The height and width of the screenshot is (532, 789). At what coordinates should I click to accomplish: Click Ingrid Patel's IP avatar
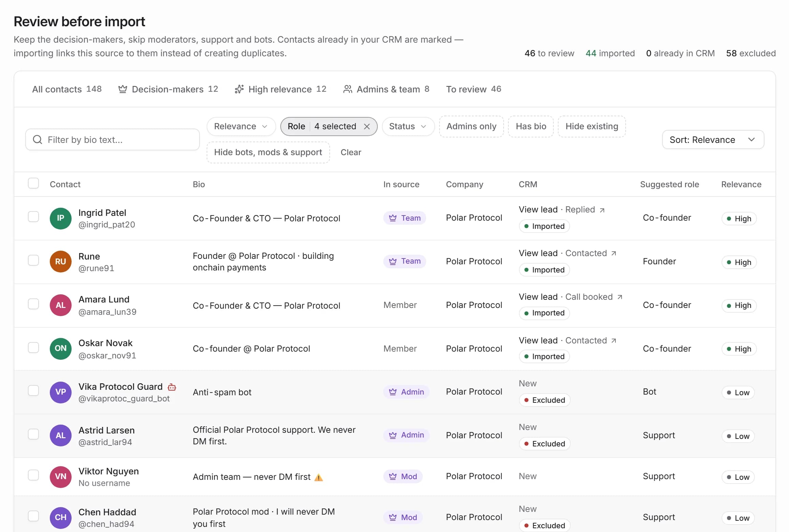pos(61,218)
